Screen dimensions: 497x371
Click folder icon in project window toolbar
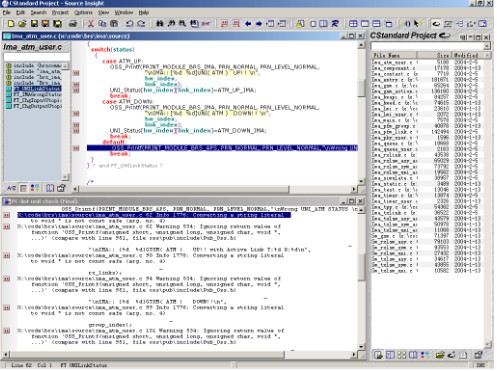[440, 355]
